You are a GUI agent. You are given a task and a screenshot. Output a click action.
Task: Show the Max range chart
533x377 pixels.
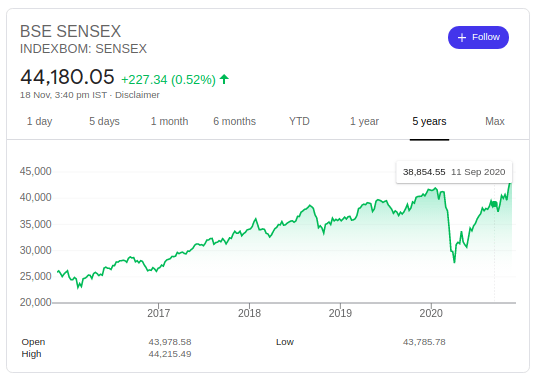coord(495,121)
